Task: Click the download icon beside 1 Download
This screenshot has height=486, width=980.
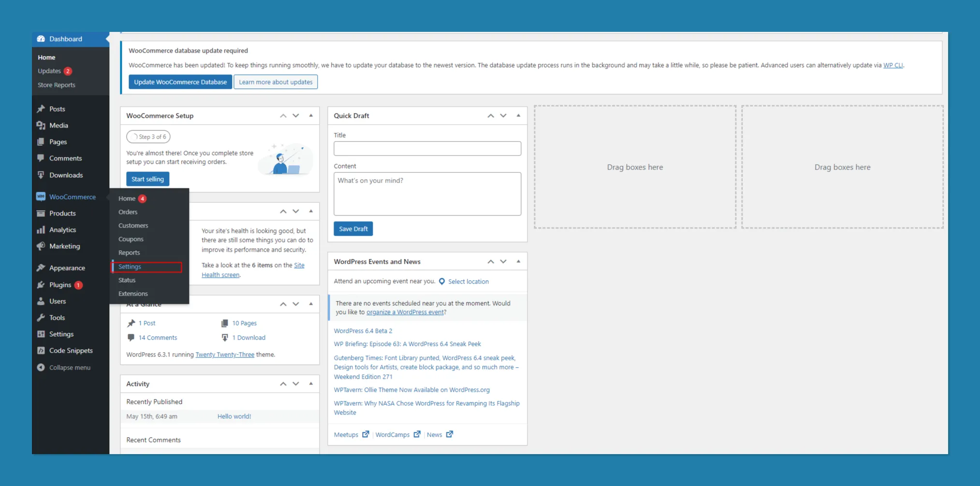Action: click(x=225, y=338)
